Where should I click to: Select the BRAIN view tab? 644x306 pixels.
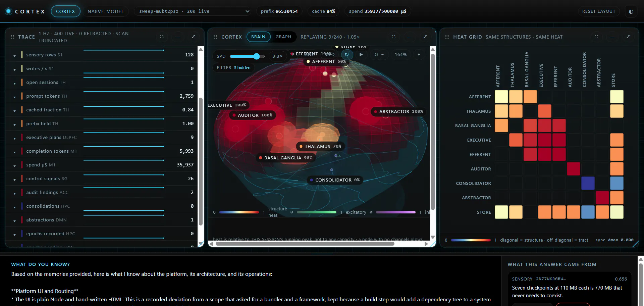(x=258, y=37)
